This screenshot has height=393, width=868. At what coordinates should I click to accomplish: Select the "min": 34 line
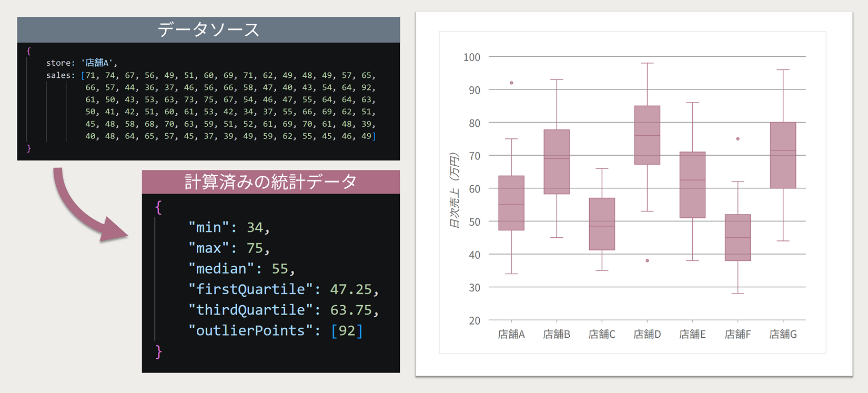point(229,227)
